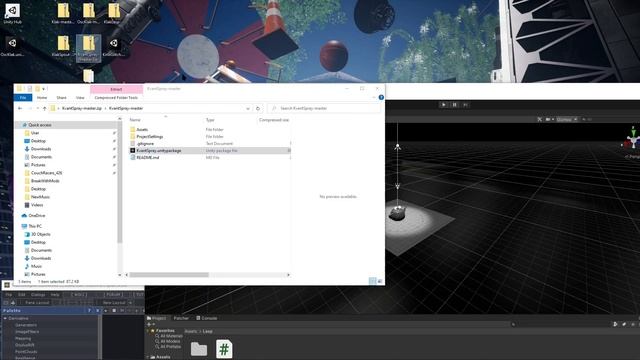Collapse the Favorites group in Project

(x=148, y=331)
